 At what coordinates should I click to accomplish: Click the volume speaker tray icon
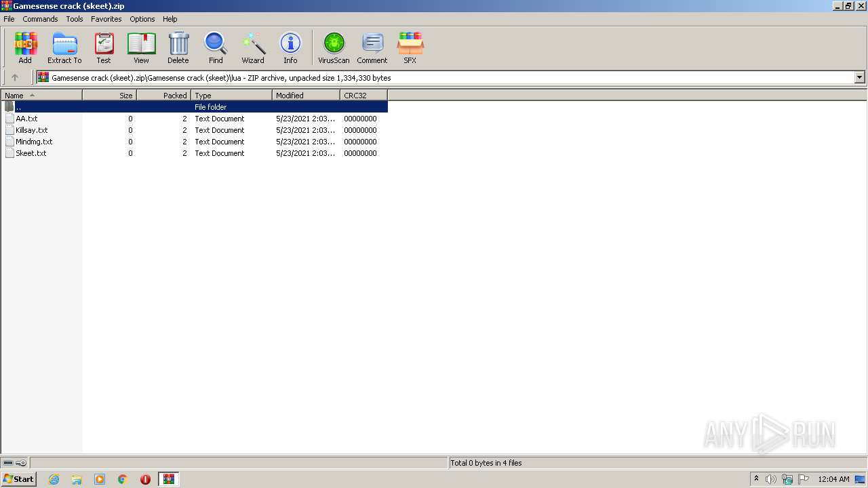pos(771,479)
